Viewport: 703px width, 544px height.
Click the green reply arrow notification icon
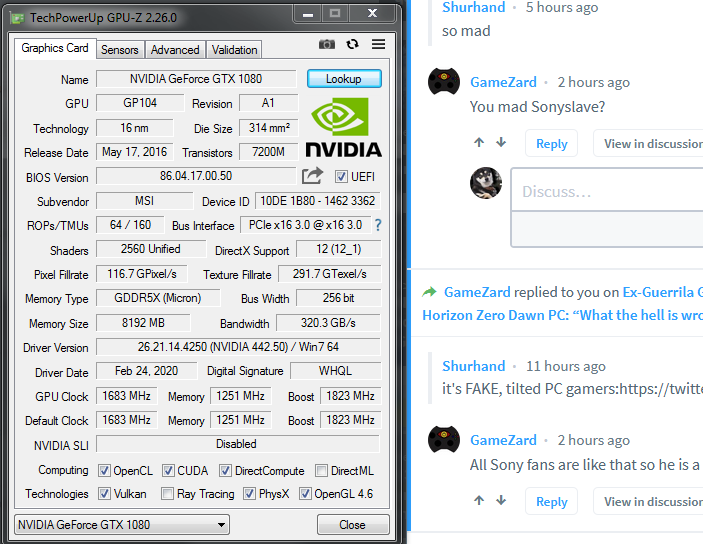pos(430,292)
